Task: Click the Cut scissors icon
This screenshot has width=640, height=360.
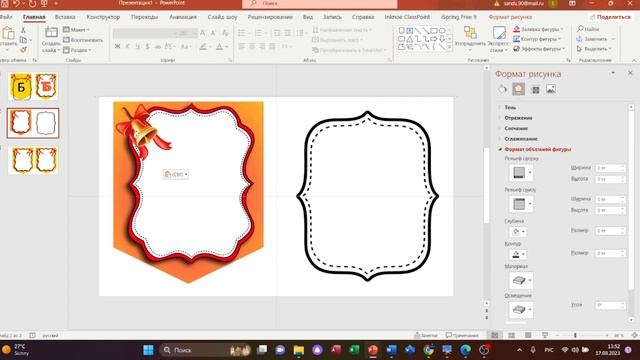Action: tap(23, 30)
